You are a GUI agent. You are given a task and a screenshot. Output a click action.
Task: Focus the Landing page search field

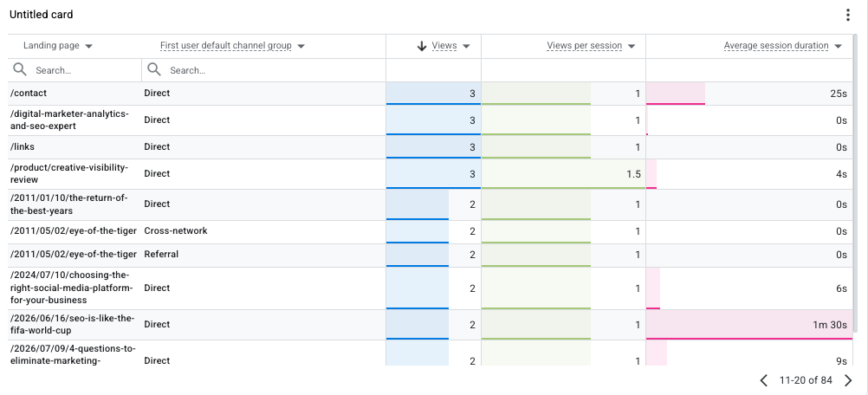pyautogui.click(x=74, y=70)
